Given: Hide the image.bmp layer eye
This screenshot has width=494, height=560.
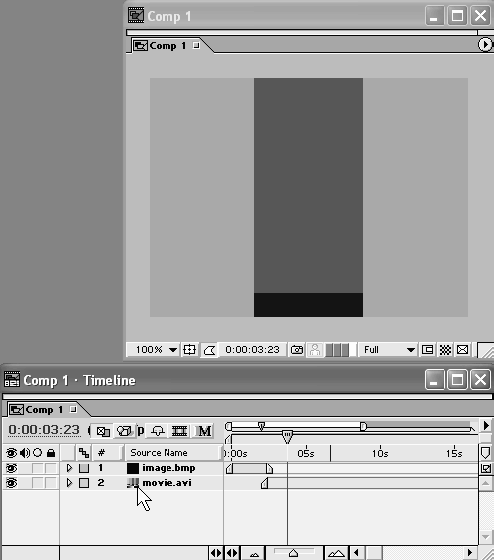Looking at the screenshot, I should (11, 468).
